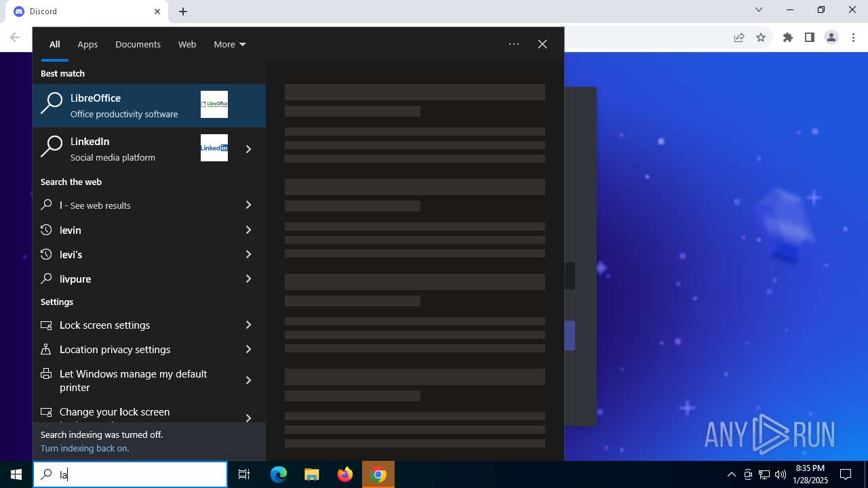Click the volume speaker tray icon
The height and width of the screenshot is (488, 868).
coord(781,474)
